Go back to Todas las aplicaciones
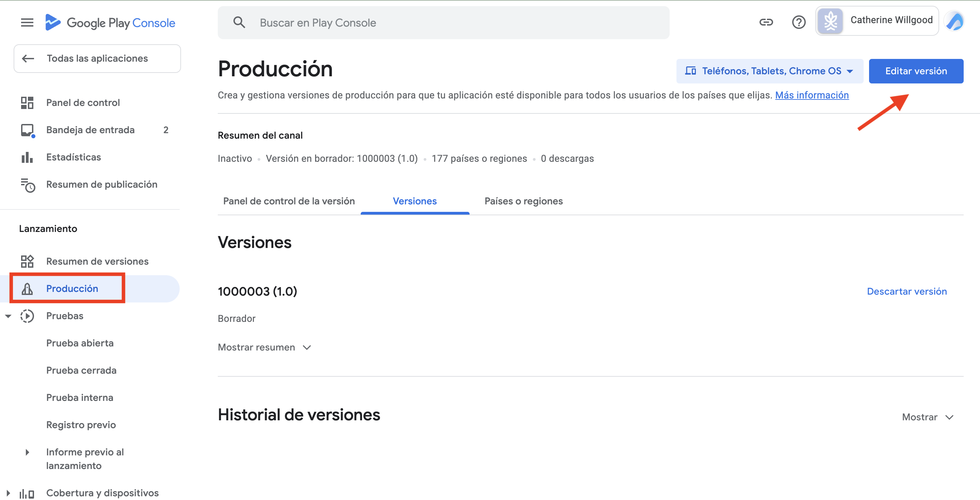The image size is (980, 500). point(97,59)
